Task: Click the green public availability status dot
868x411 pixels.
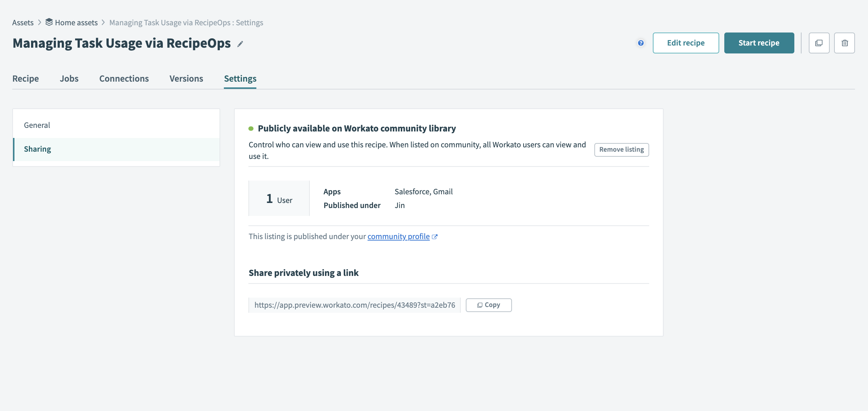Action: (x=251, y=128)
